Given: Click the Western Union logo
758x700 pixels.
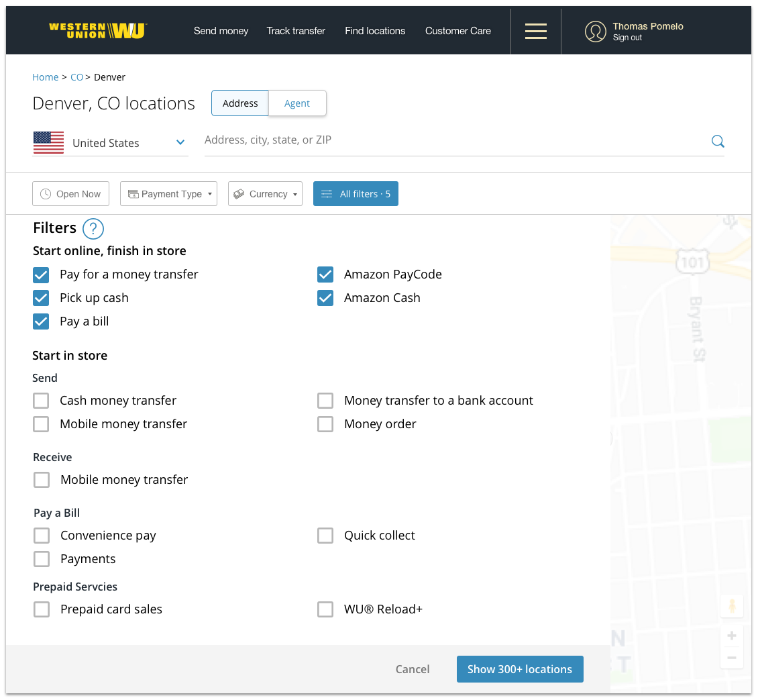Looking at the screenshot, I should (98, 30).
